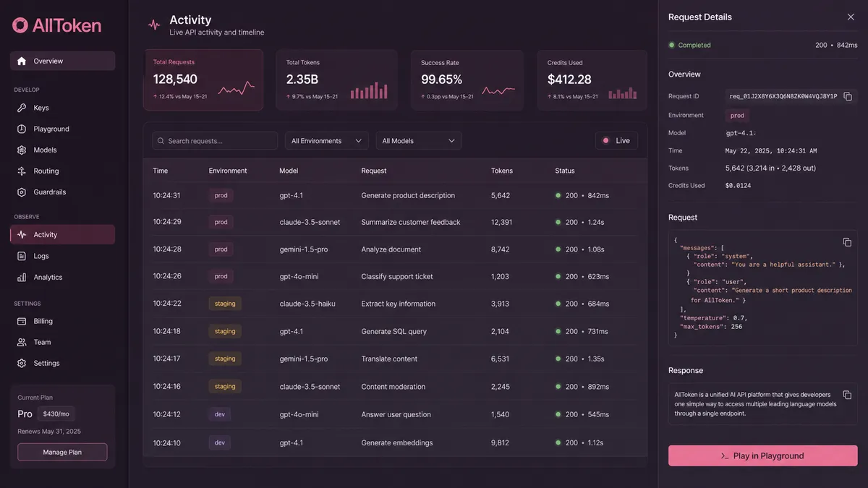
Task: Select the Extract key information request
Action: click(x=395, y=304)
